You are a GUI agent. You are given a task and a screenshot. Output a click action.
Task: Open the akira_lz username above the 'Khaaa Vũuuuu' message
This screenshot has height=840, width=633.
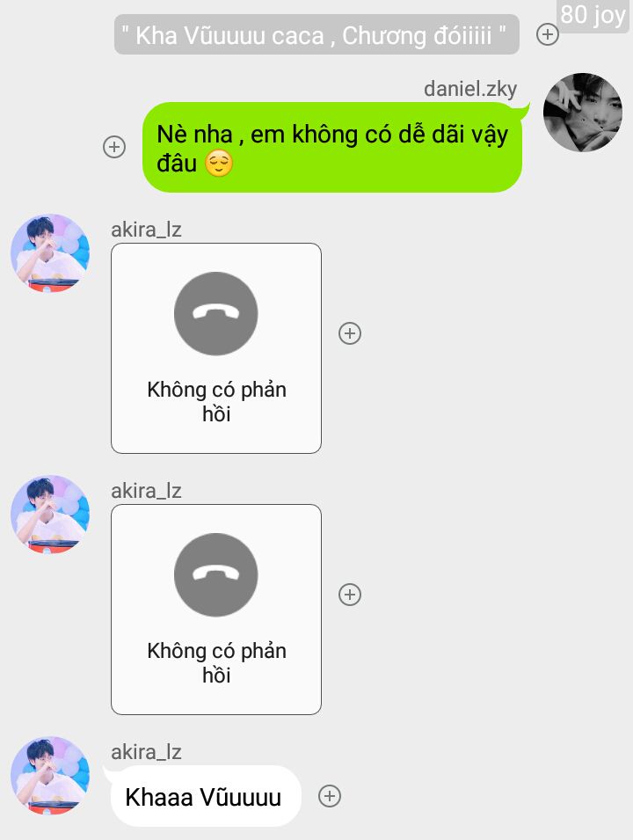pyautogui.click(x=146, y=752)
